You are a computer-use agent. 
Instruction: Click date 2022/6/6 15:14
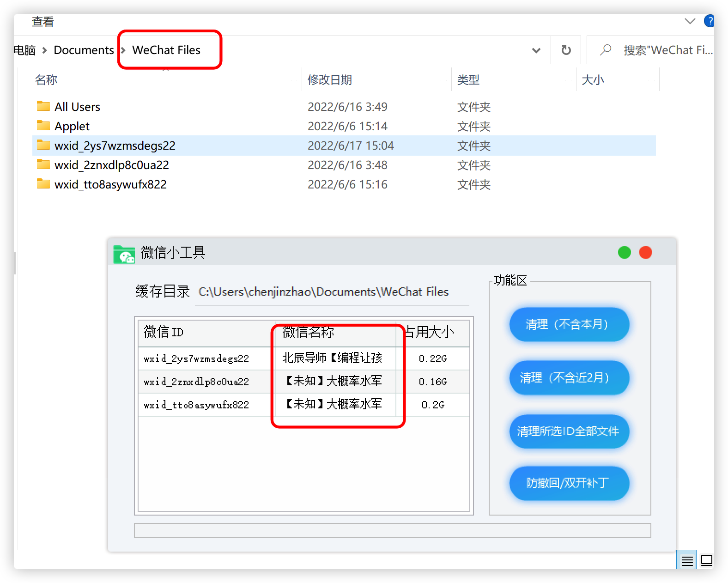coord(347,126)
